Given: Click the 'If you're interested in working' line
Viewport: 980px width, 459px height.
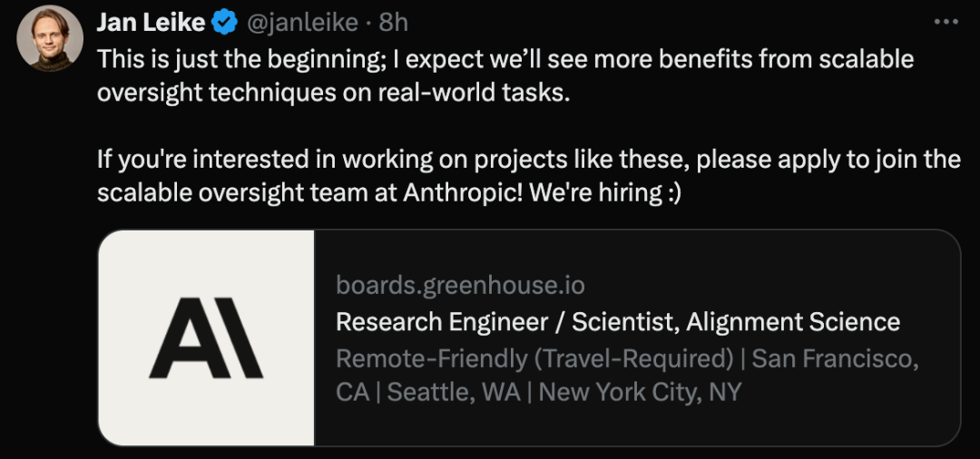Looking at the screenshot, I should click(529, 160).
